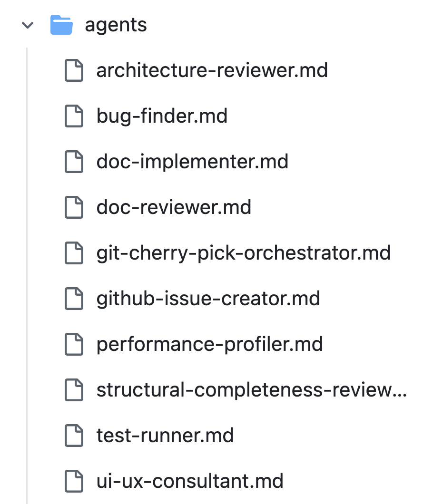Select doc-implementer.md in the tree
Screen dimensions: 433x504
[192, 162]
